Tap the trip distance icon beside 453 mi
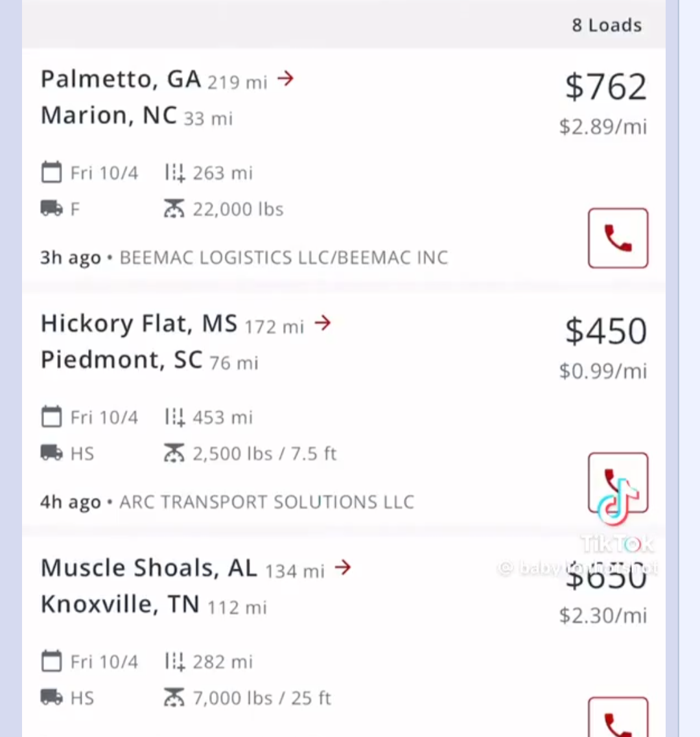This screenshot has height=737, width=700. pyautogui.click(x=175, y=417)
